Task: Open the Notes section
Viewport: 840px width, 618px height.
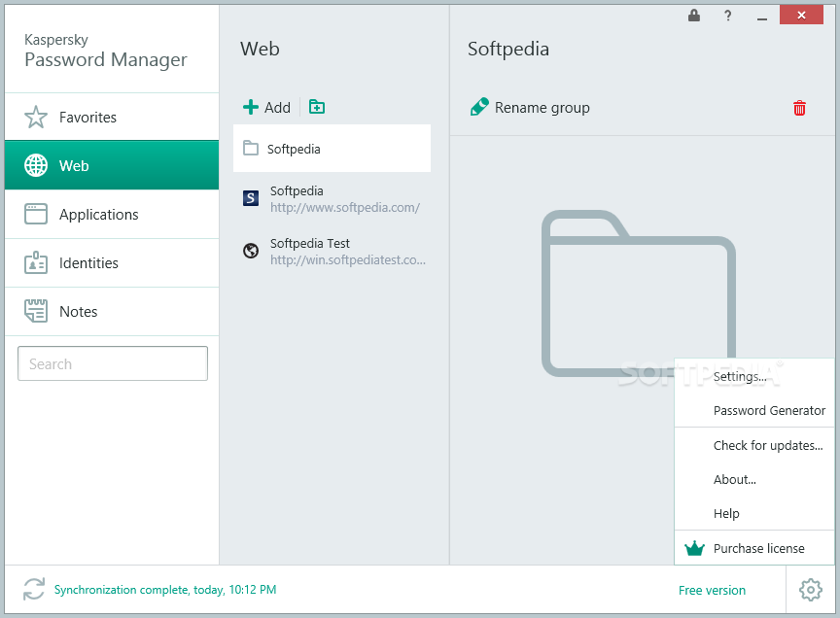Action: [x=112, y=312]
